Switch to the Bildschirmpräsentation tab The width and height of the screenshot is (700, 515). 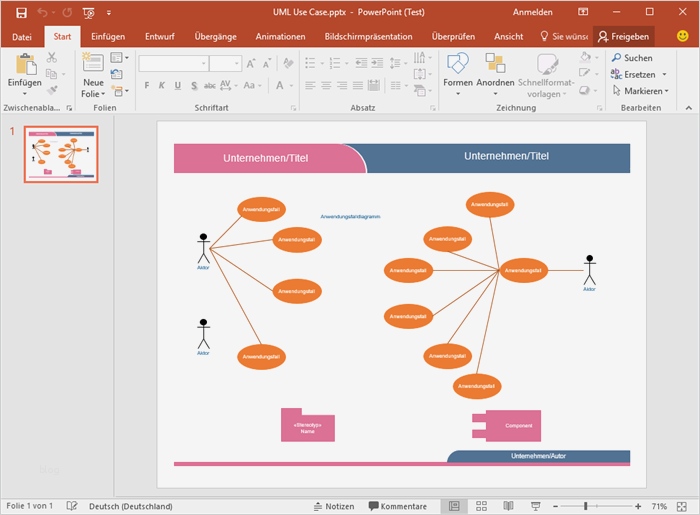(368, 36)
